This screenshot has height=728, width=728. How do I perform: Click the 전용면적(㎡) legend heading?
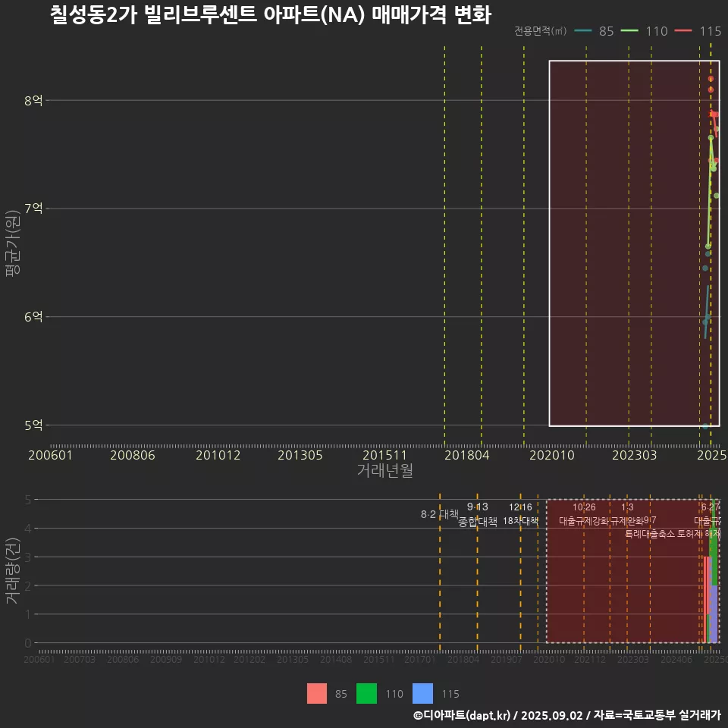[x=540, y=30]
